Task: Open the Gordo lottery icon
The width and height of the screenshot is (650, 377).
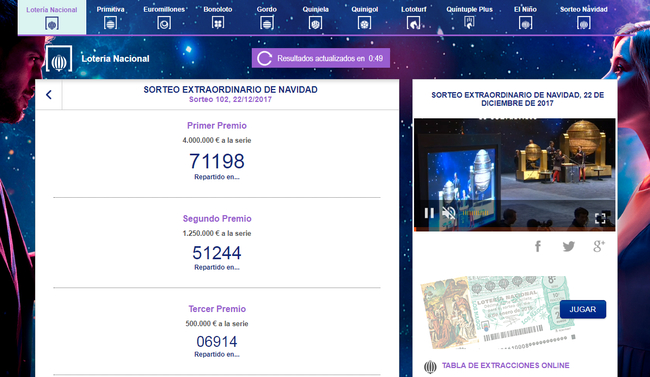Action: 267,23
